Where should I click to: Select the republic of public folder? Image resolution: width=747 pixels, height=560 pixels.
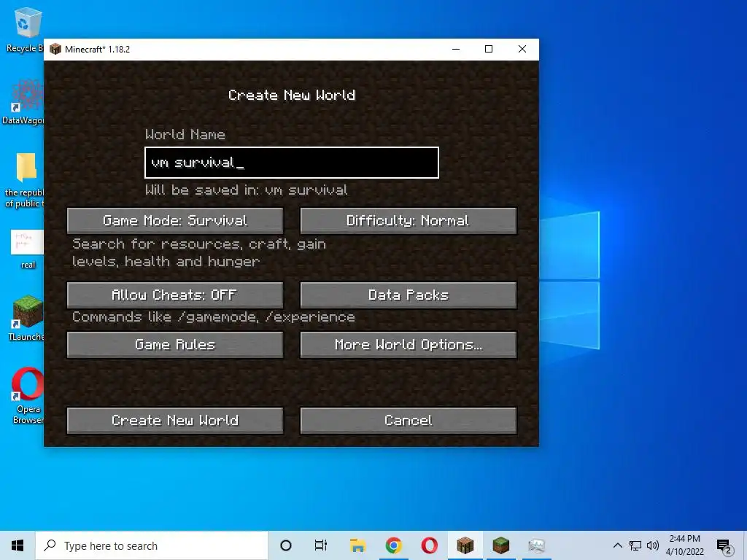pos(24,181)
